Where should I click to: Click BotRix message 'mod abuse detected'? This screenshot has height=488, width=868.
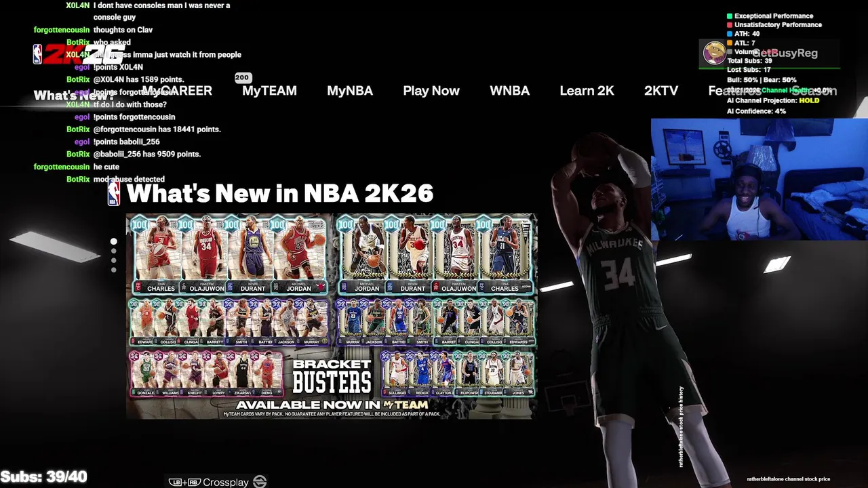[129, 179]
